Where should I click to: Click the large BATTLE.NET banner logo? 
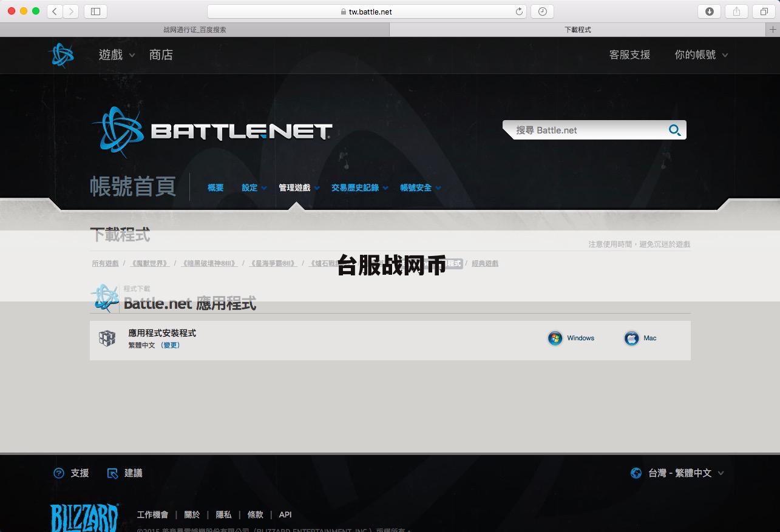211,131
